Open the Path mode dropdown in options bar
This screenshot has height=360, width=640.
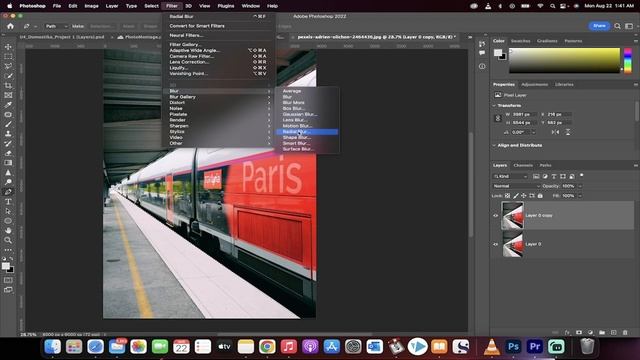[x=56, y=26]
